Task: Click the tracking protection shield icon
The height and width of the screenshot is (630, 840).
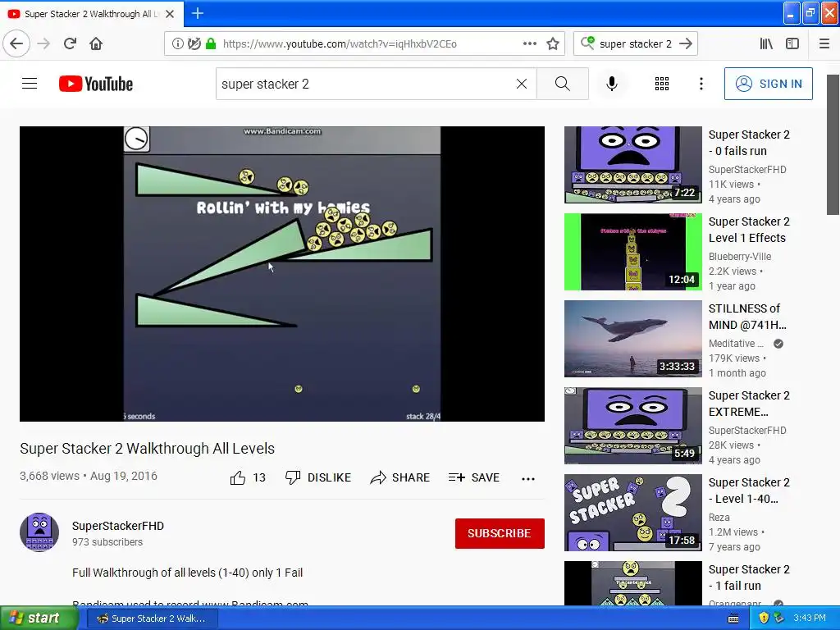Action: pos(194,44)
